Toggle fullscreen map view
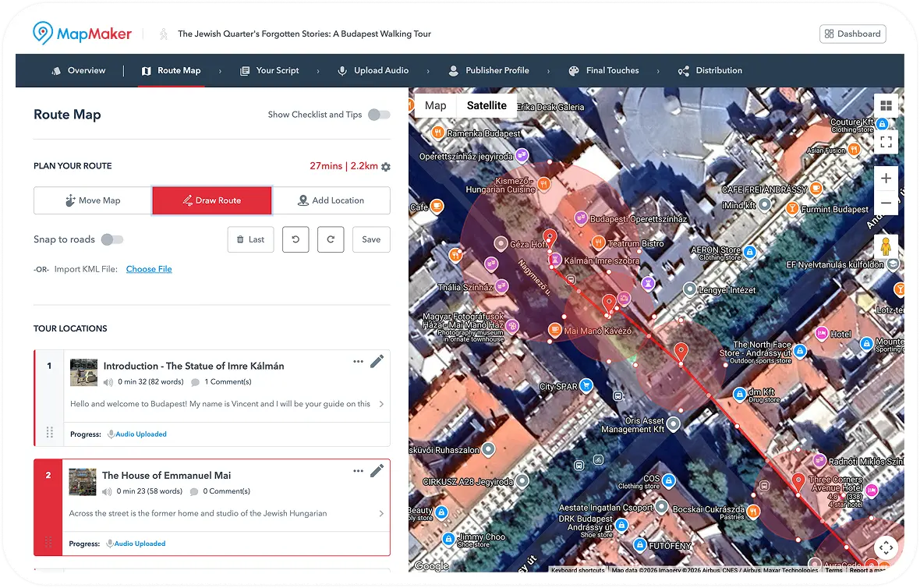 click(x=886, y=141)
